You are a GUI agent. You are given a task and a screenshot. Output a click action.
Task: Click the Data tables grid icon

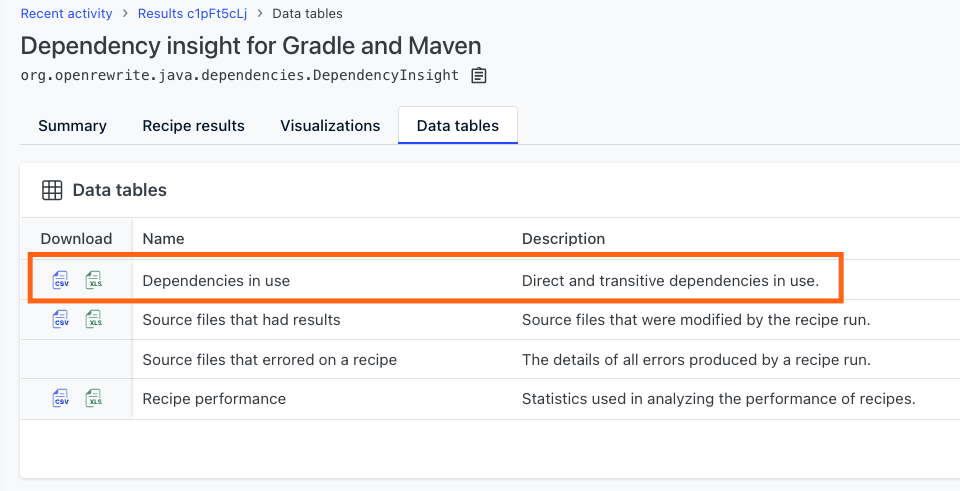(52, 190)
